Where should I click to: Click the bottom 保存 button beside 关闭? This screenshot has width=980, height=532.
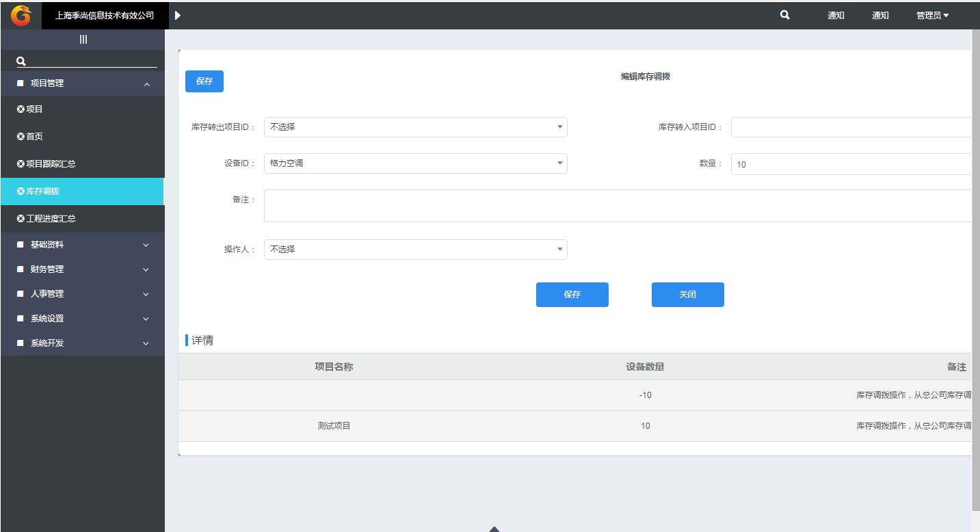click(x=572, y=295)
